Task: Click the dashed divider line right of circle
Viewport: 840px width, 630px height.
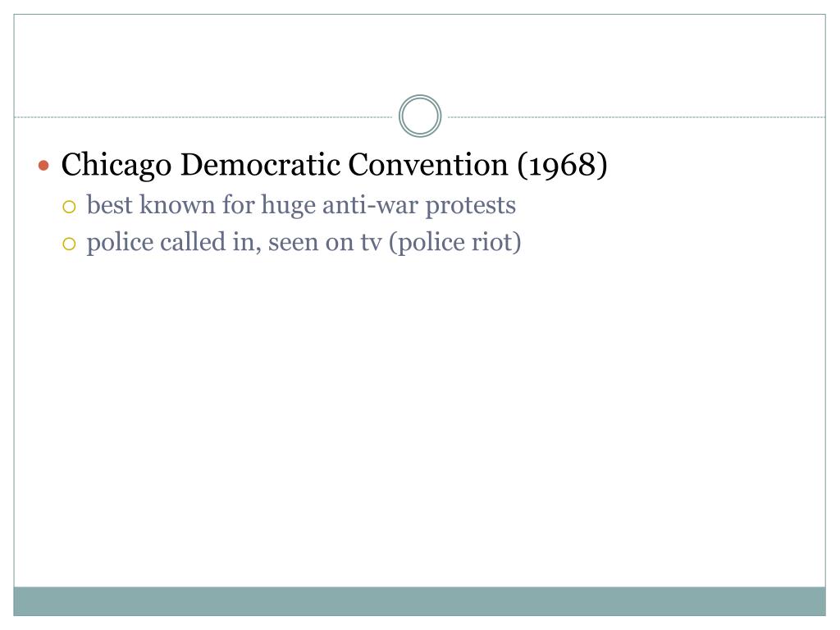Action: (637, 116)
